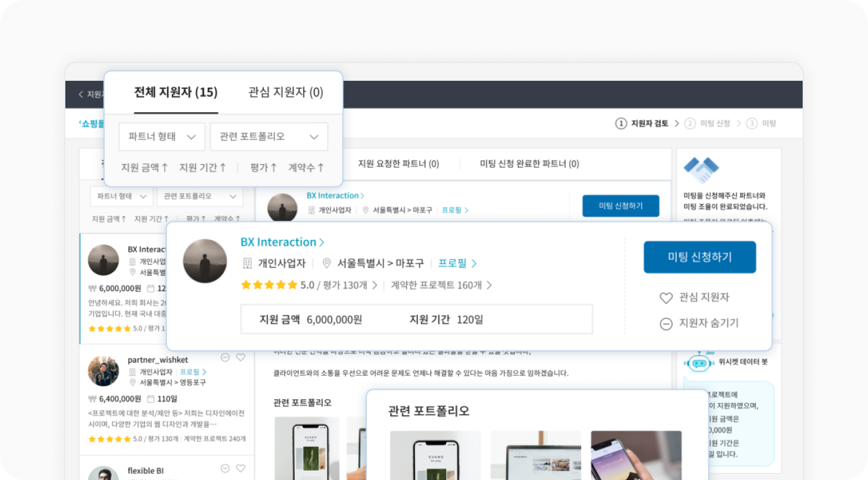Open 미팅 신청 완료한 파트너 (0) tab
The width and height of the screenshot is (868, 480).
click(530, 163)
